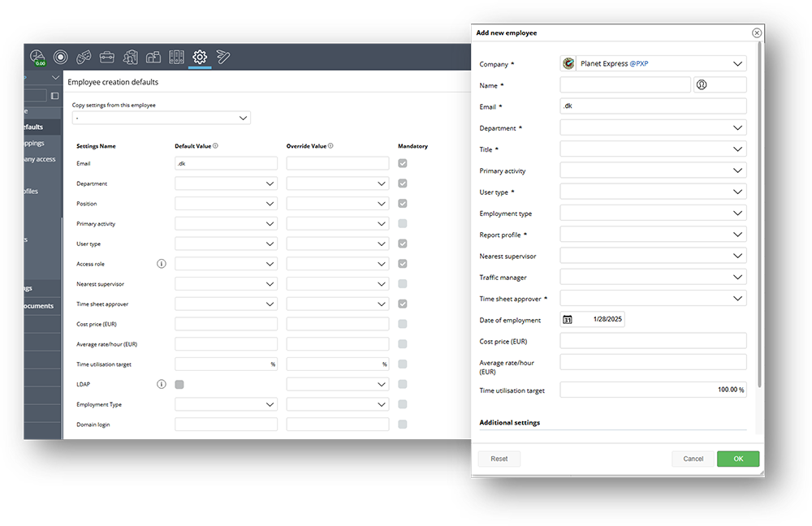Toggle the LDAP default value checkbox
This screenshot has height=526, width=812.
(x=179, y=384)
